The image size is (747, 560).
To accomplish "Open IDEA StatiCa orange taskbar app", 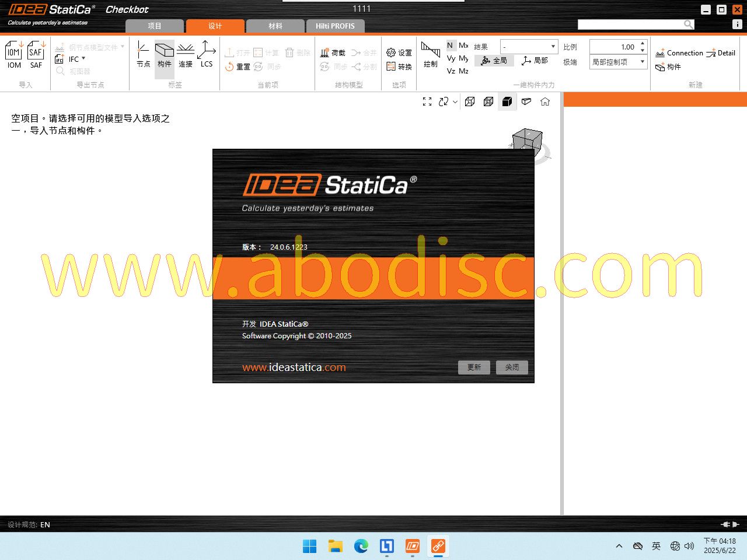I will tap(413, 546).
